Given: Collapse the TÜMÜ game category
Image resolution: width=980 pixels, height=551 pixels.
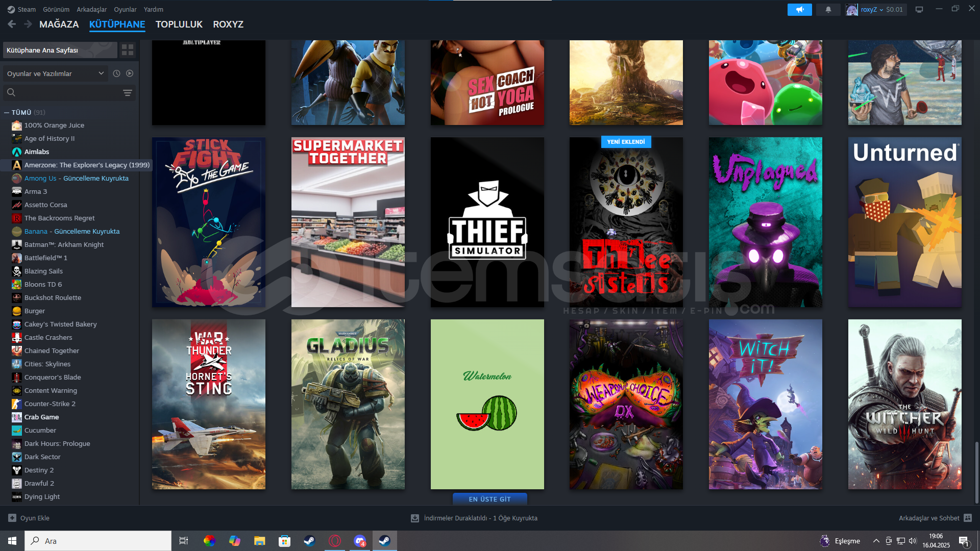Looking at the screenshot, I should coord(7,112).
